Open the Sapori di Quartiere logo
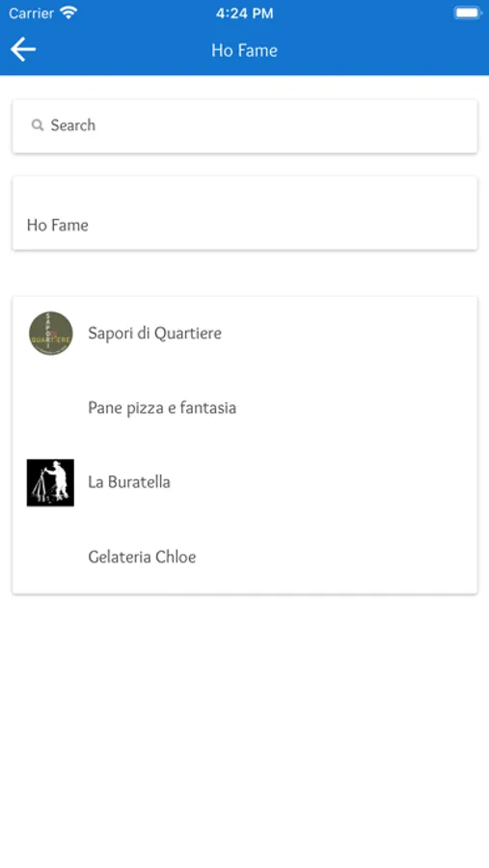Image resolution: width=489 pixels, height=868 pixels. coord(50,333)
